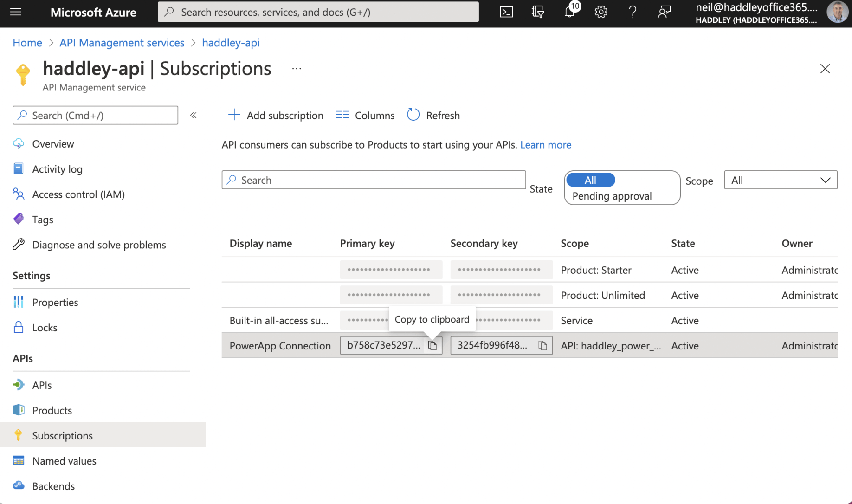Image resolution: width=852 pixels, height=504 pixels.
Task: Click the Refresh button
Action: click(433, 115)
